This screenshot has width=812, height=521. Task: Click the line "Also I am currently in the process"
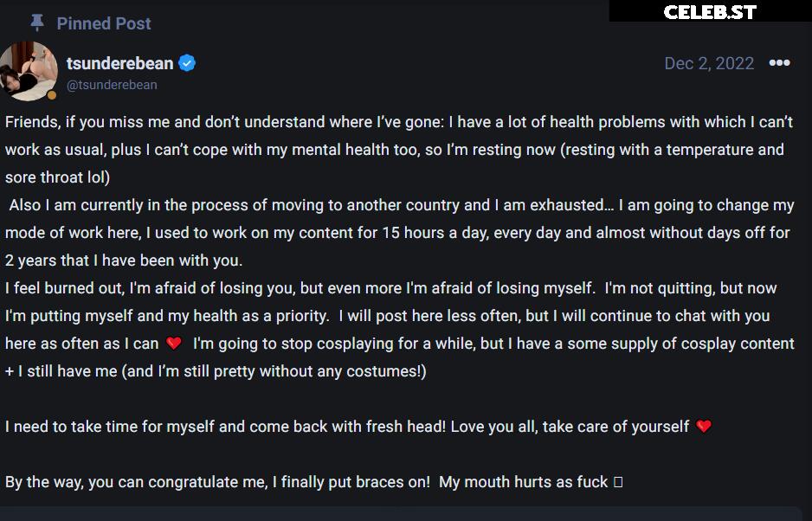click(x=398, y=205)
